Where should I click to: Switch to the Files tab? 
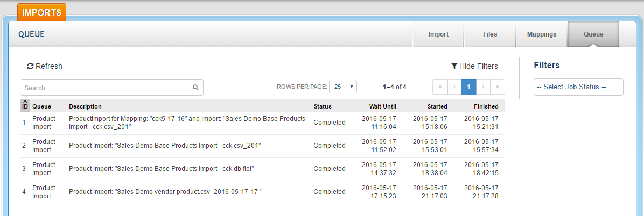pos(489,34)
